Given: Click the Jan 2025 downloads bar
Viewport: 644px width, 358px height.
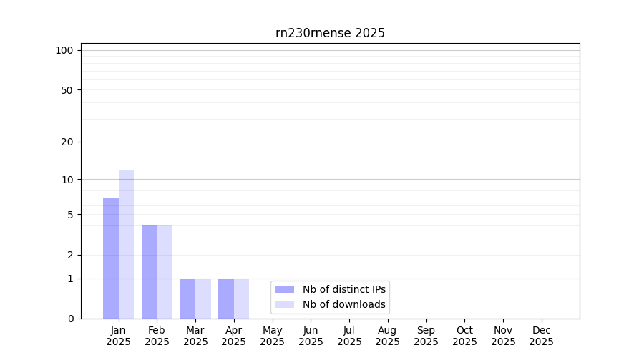Looking at the screenshot, I should pyautogui.click(x=126, y=244).
